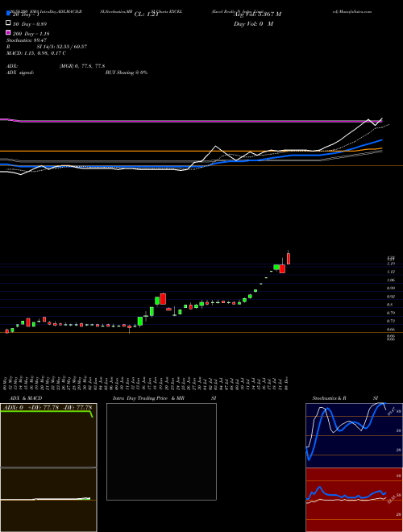Click the 0.79 price axis label
This screenshot has width=403, height=532.
click(x=391, y=313)
